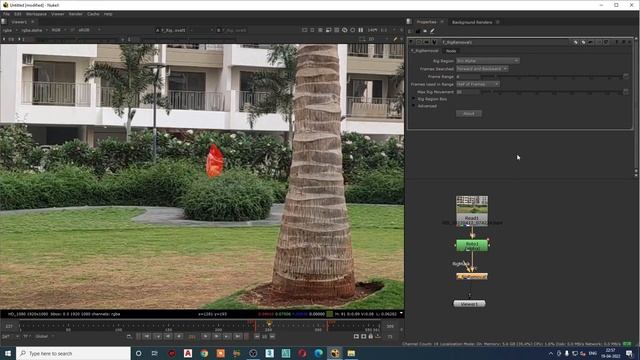Open the Max Rig Movement animation menu icon
This screenshot has height=360, width=640.
click(626, 92)
